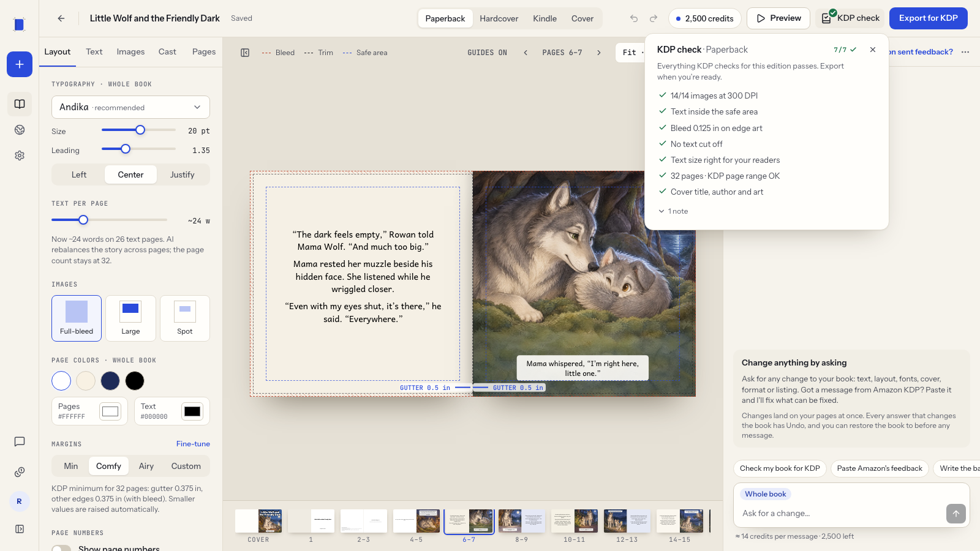Click the blue plus new book button
The width and height of the screenshot is (980, 551).
pos(20,64)
